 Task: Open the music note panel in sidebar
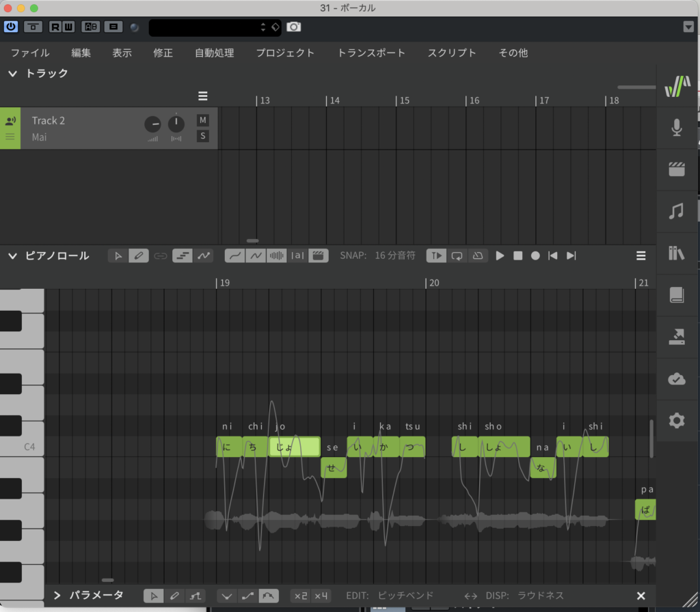click(676, 211)
